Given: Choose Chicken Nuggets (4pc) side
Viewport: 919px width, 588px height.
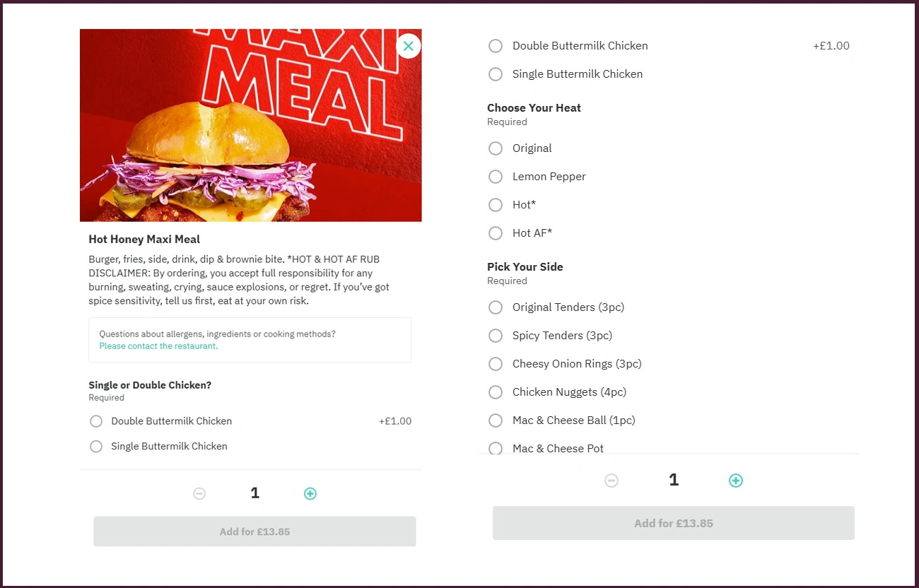Looking at the screenshot, I should click(x=669, y=392).
